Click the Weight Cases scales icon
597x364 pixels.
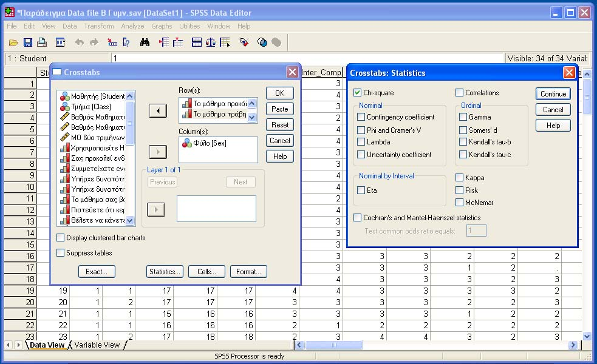(211, 42)
